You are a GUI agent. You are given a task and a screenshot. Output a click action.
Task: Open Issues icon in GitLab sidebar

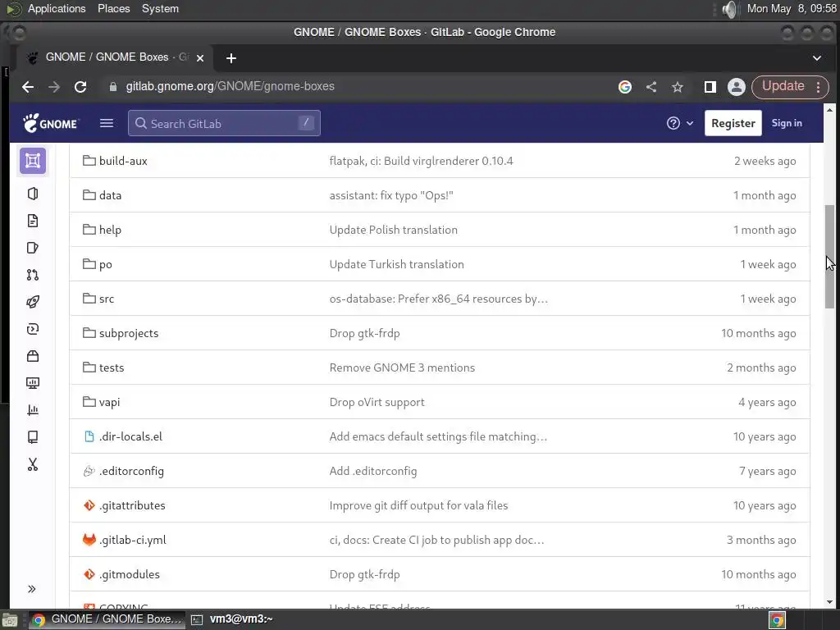pos(33,248)
